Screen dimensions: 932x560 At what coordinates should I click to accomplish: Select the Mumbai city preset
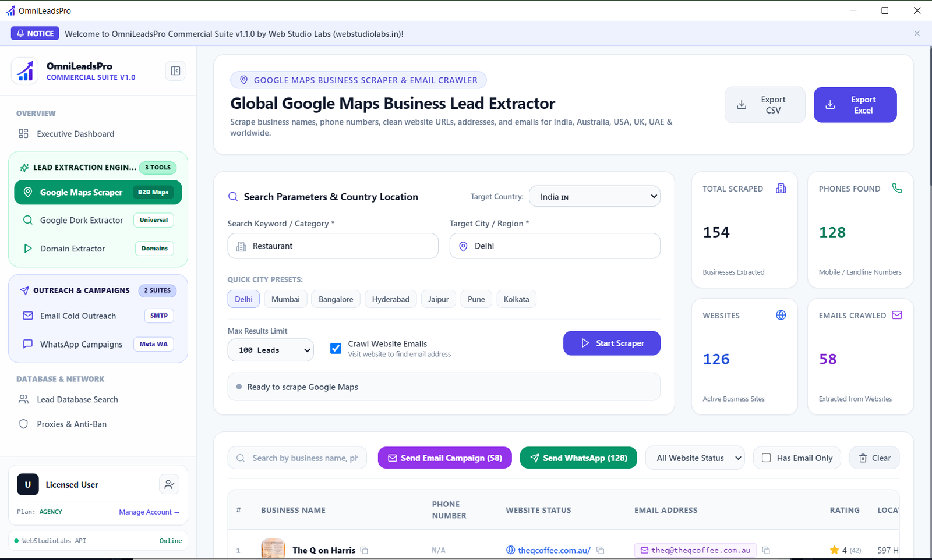(285, 299)
